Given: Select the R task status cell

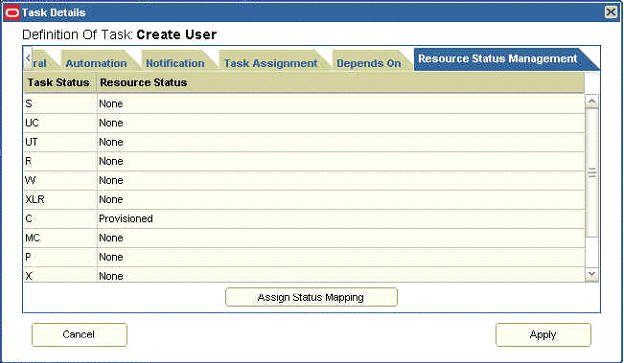Looking at the screenshot, I should pos(60,161).
